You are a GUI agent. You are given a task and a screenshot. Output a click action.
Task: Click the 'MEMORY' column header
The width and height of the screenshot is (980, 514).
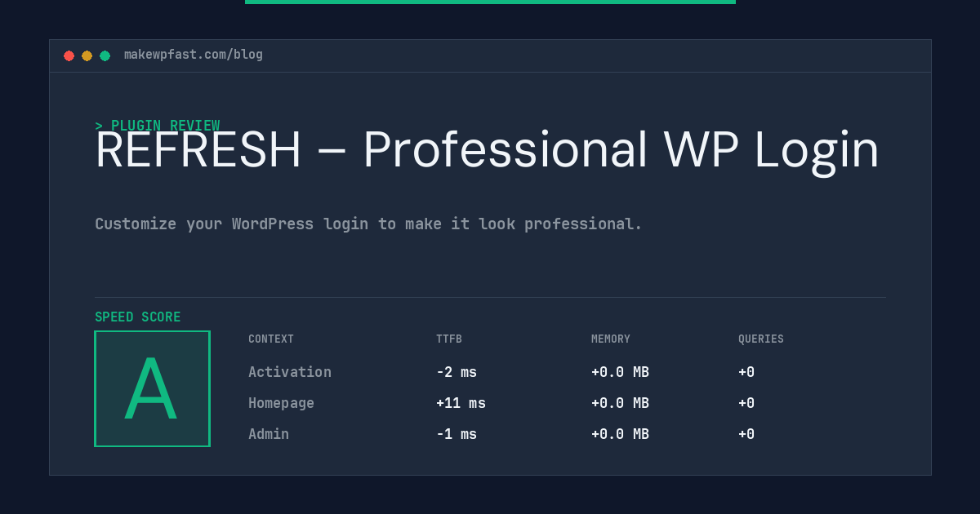[611, 339]
